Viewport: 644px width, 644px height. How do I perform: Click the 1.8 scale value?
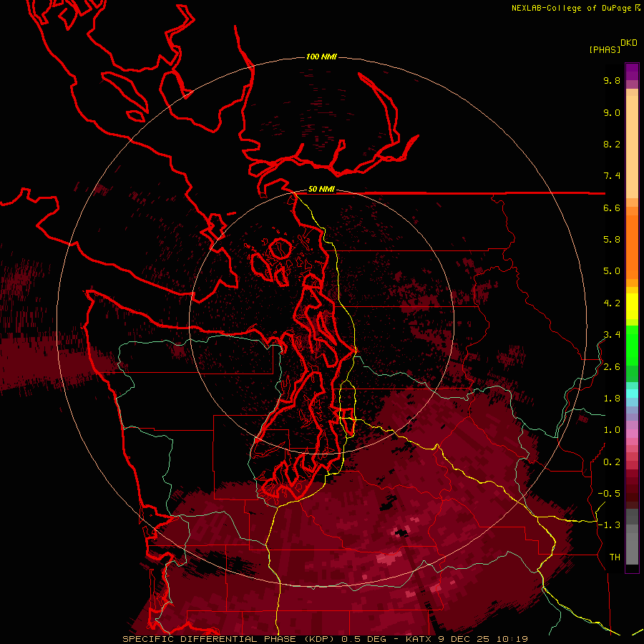click(x=612, y=399)
